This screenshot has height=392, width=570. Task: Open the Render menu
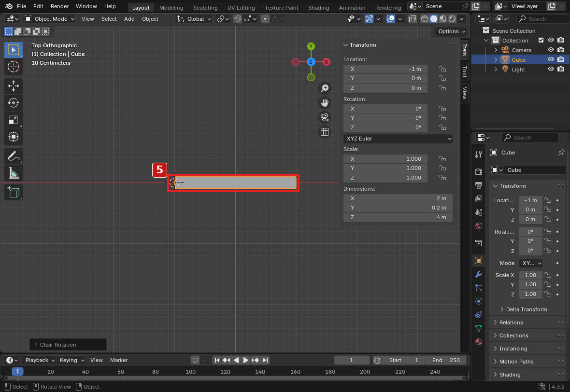pyautogui.click(x=59, y=6)
